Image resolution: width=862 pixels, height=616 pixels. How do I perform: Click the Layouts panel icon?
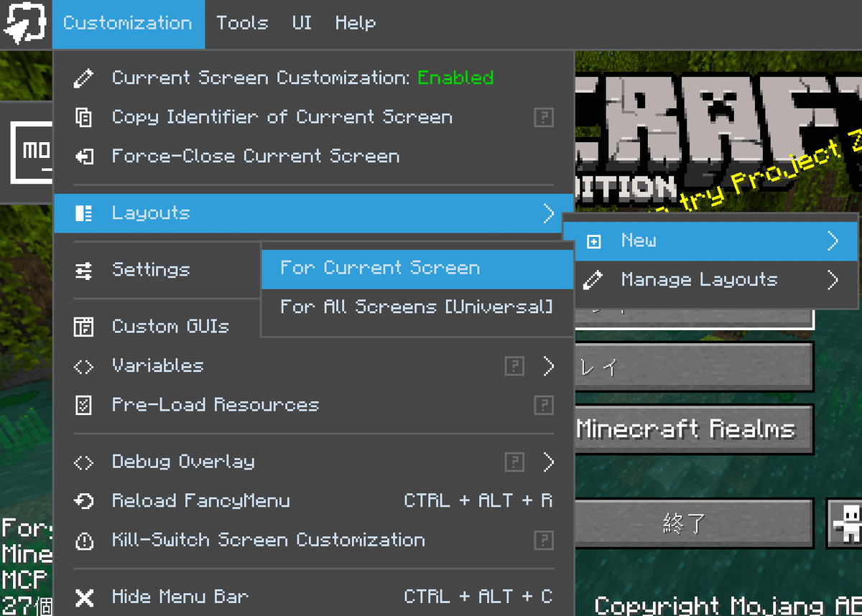pos(84,213)
